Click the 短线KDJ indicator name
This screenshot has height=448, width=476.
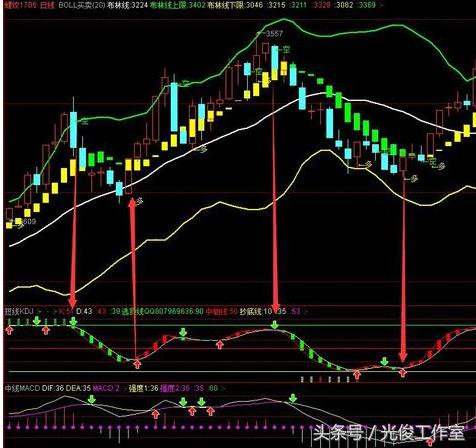19,312
